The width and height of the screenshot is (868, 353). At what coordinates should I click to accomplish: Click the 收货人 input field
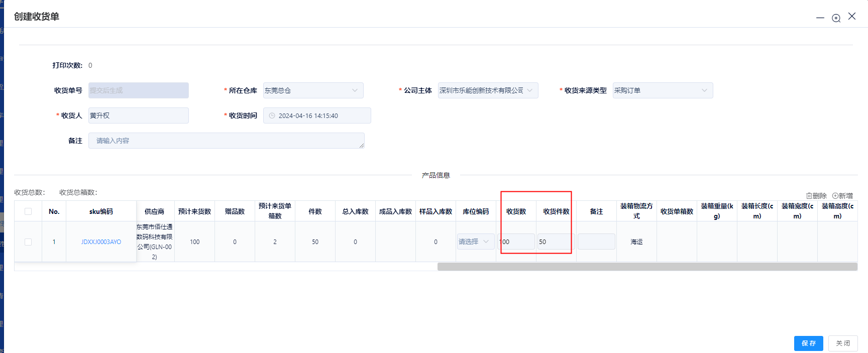click(139, 115)
